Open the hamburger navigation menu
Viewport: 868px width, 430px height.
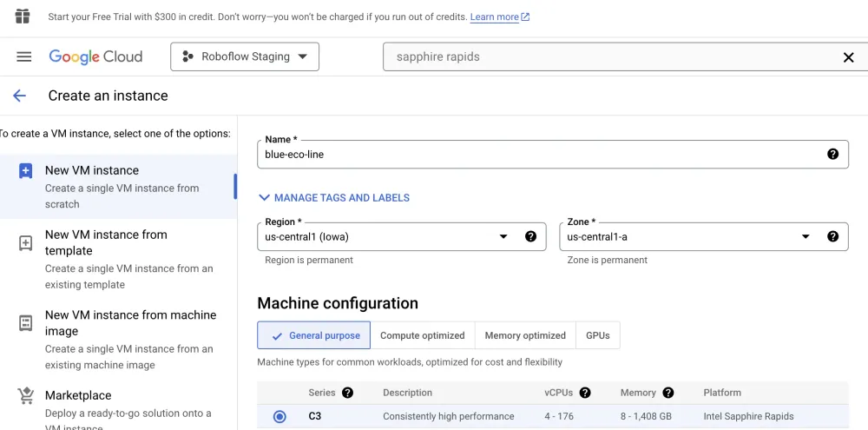24,56
